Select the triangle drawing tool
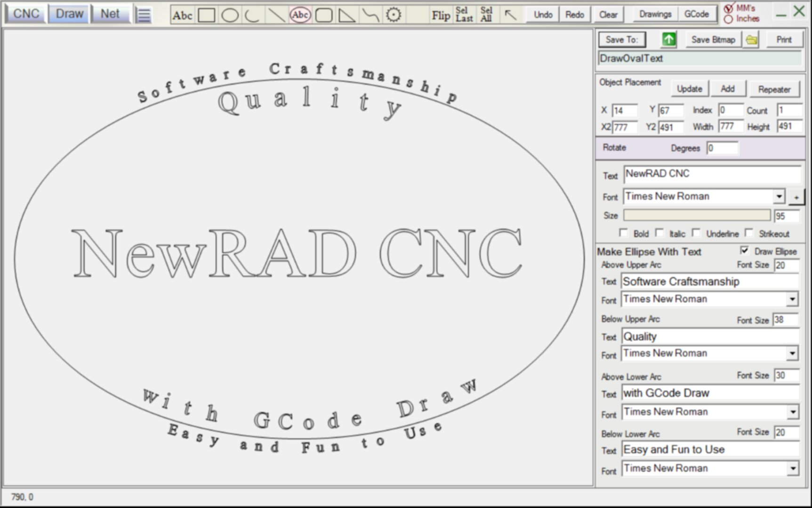 (347, 16)
